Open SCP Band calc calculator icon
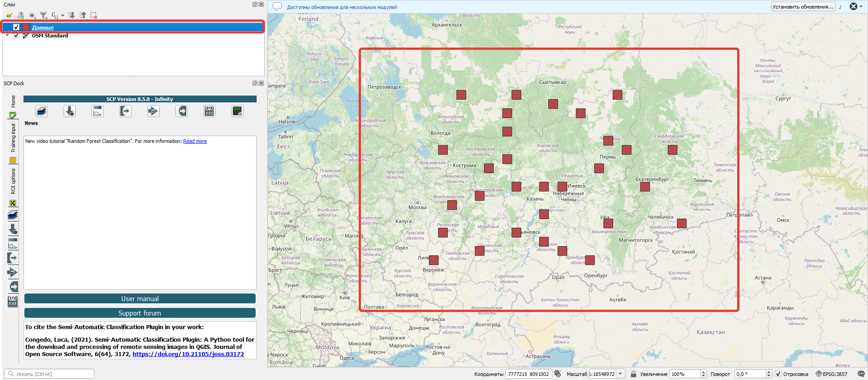The width and height of the screenshot is (868, 380). point(209,111)
